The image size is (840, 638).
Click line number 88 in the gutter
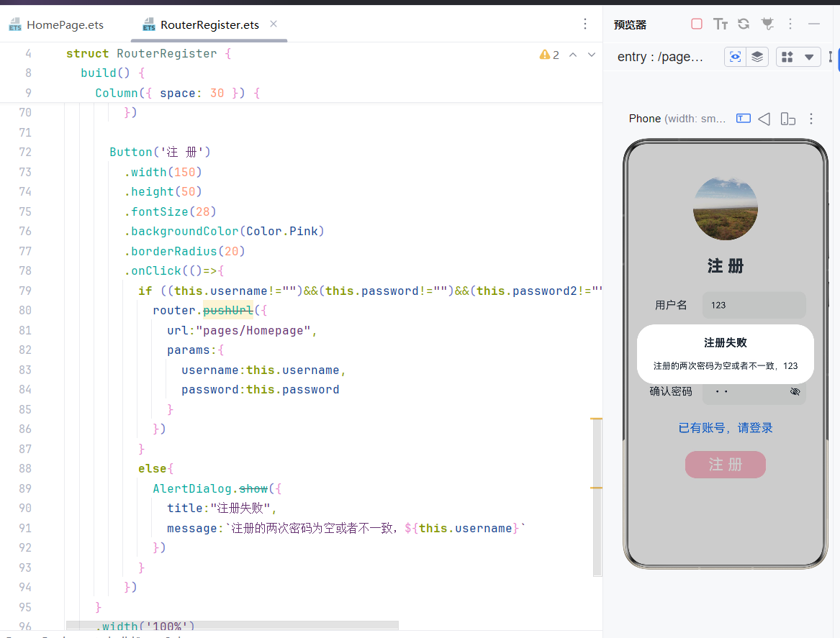click(x=25, y=469)
